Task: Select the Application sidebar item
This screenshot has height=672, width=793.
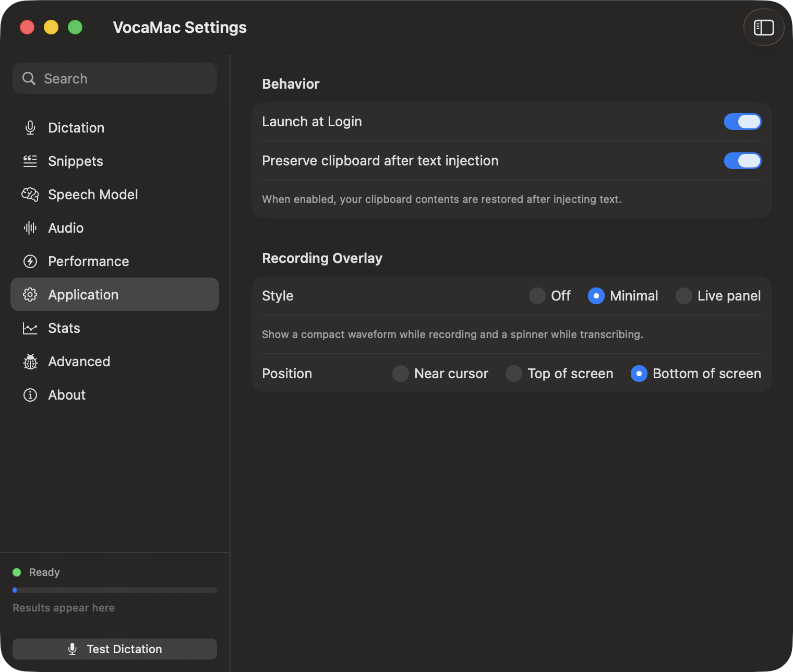Action: (115, 294)
